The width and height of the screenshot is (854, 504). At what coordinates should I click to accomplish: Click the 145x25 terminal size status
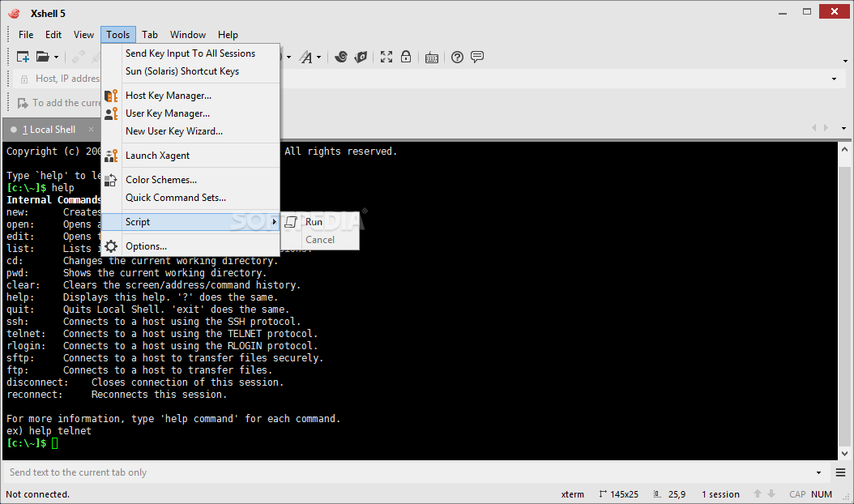pyautogui.click(x=618, y=494)
